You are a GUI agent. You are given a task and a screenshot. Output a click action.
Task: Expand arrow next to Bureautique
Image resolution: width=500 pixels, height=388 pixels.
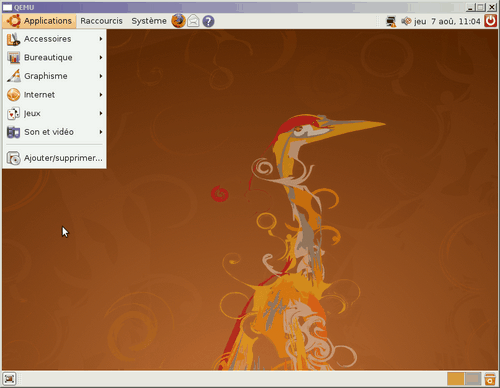(100, 58)
